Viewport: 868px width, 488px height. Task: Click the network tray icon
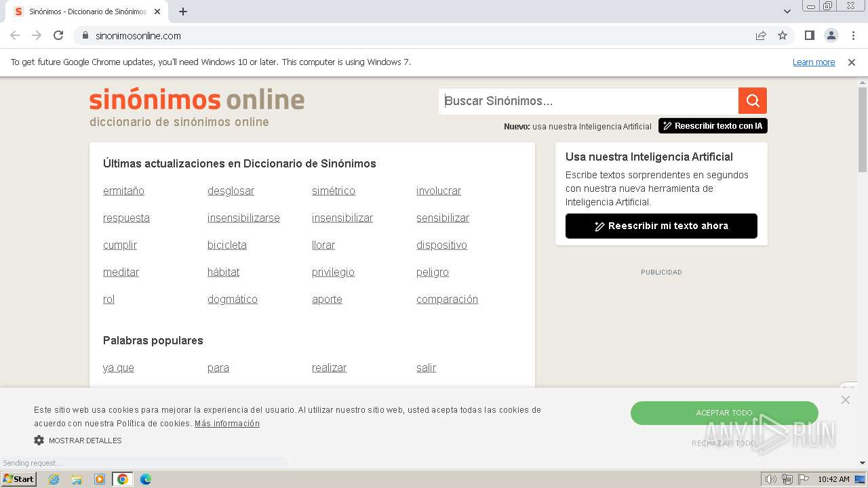point(787,479)
